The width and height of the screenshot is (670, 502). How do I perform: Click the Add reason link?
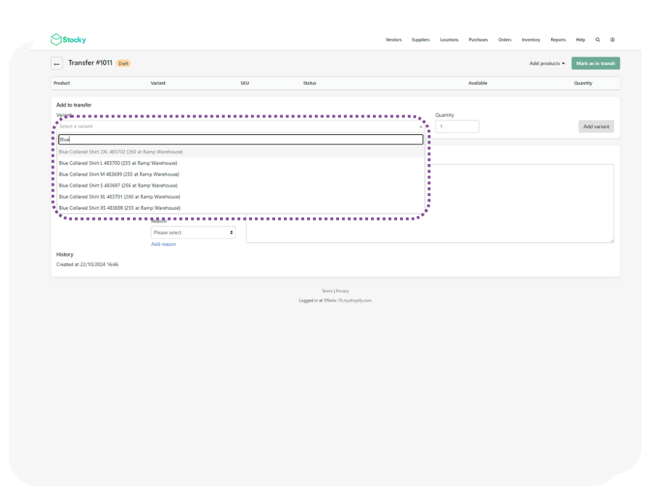163,244
